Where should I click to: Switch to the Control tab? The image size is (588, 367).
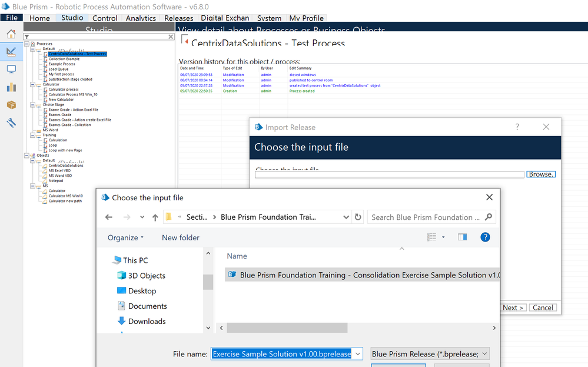tap(105, 18)
